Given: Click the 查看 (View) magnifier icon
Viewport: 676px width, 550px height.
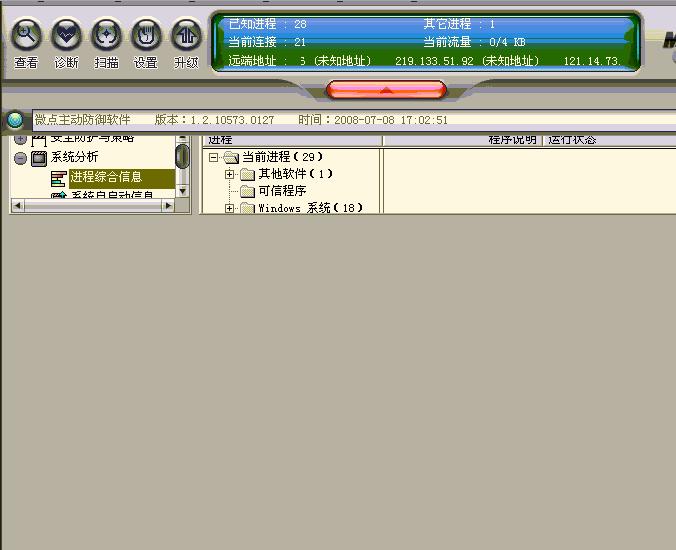Looking at the screenshot, I should pos(27,36).
